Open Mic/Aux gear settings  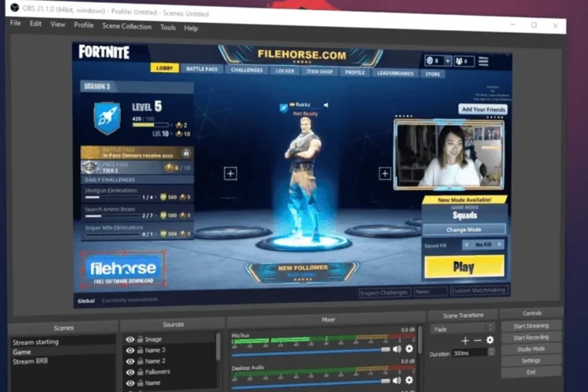click(x=409, y=348)
